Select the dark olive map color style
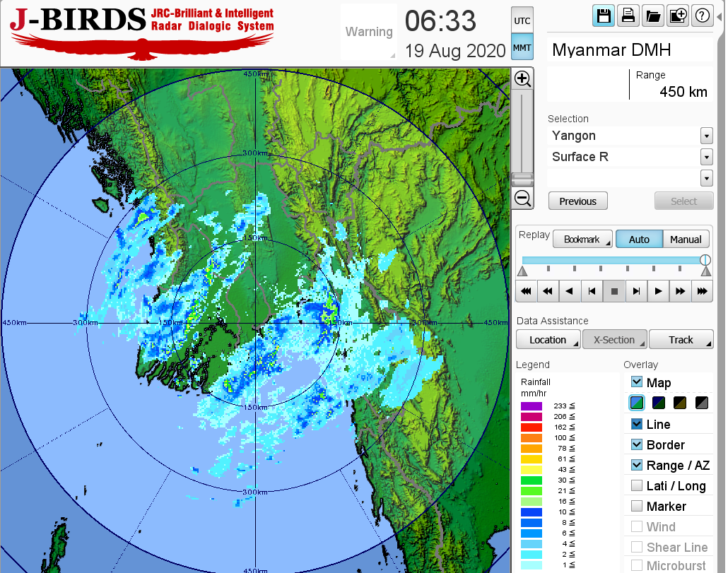The height and width of the screenshot is (573, 728). tap(680, 403)
